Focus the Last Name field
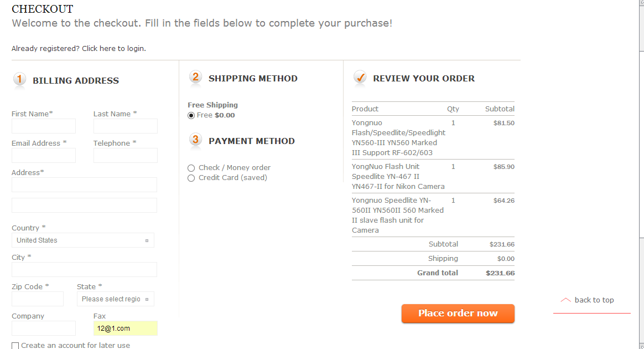Screen dimensions: 644x349 [125, 126]
